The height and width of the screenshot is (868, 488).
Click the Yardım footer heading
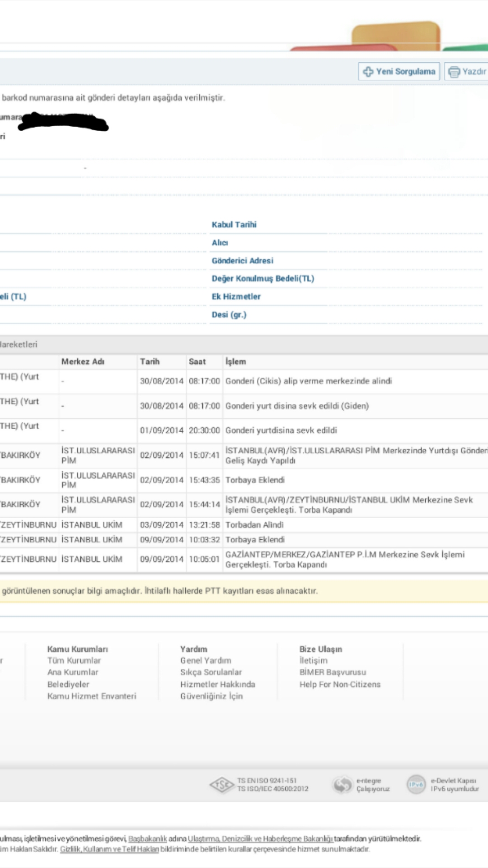pos(193,649)
